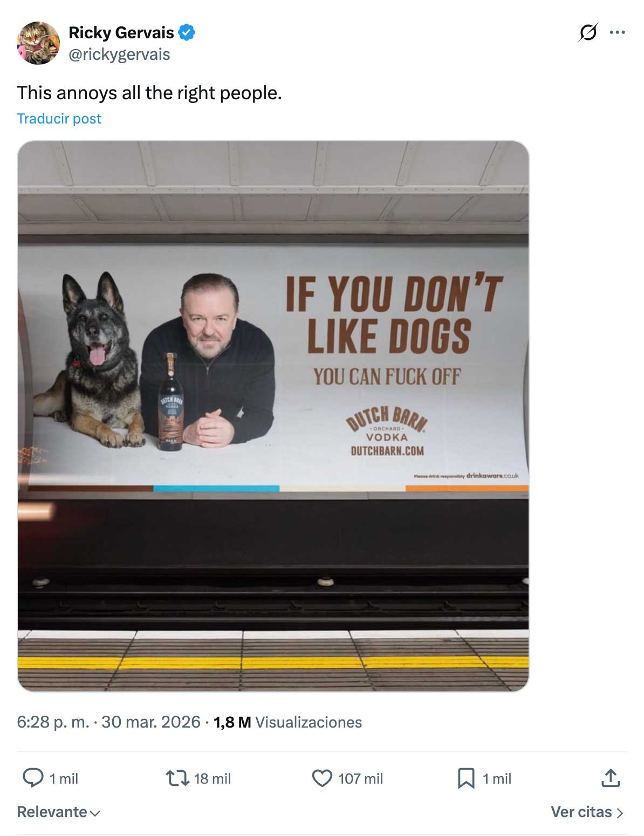Like the post with heart icon
This screenshot has width=644, height=836.
coord(322,778)
